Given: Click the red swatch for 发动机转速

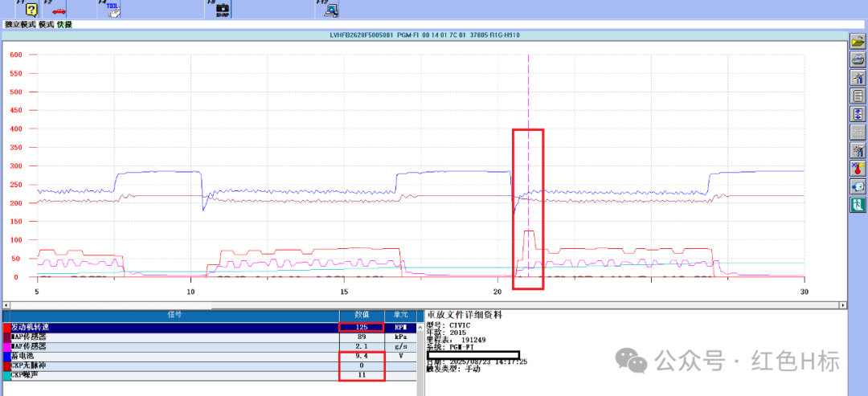Looking at the screenshot, I should [x=6, y=328].
